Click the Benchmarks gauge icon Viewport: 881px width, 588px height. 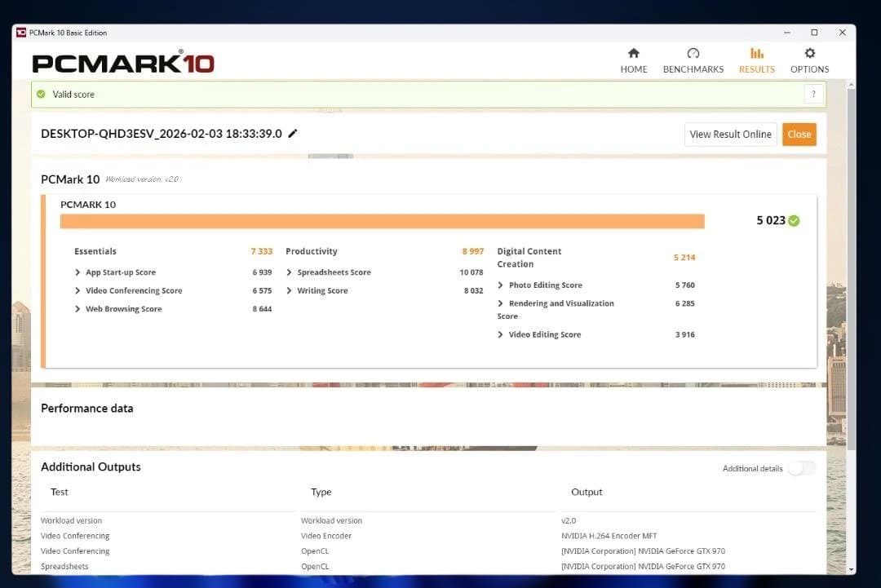click(x=693, y=52)
